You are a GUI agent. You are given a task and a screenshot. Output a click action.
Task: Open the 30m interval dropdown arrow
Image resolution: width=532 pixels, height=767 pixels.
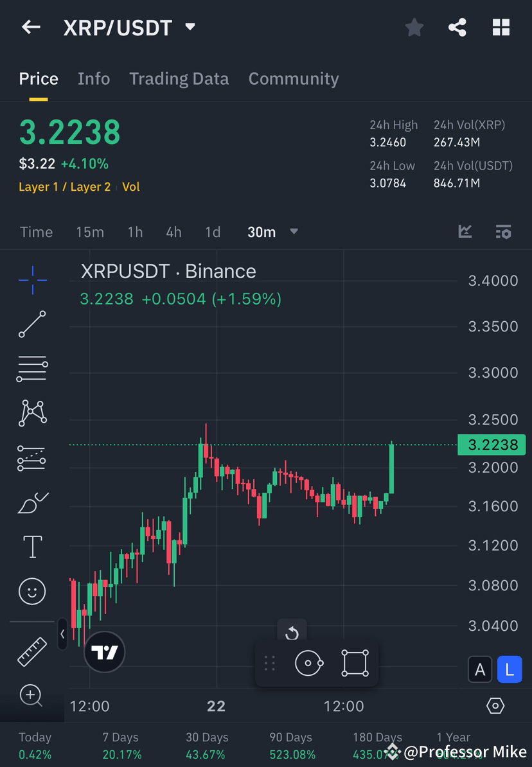pyautogui.click(x=294, y=232)
